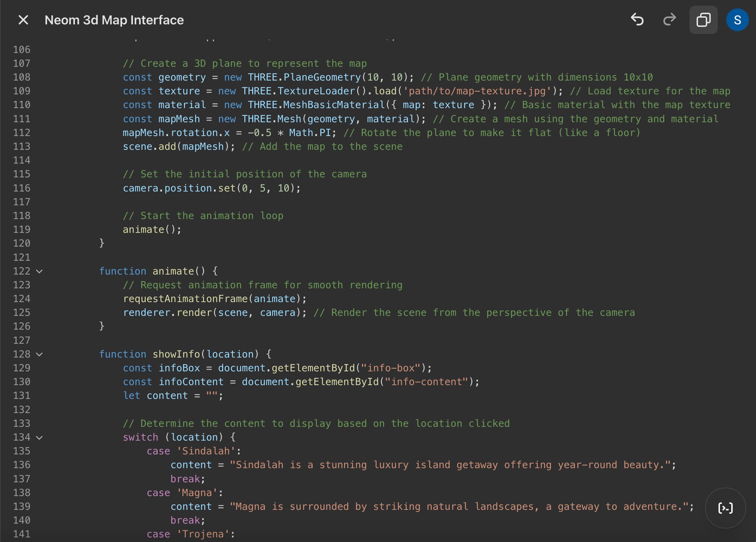This screenshot has width=756, height=542.
Task: Click line number 108 in gutter
Action: (x=22, y=77)
